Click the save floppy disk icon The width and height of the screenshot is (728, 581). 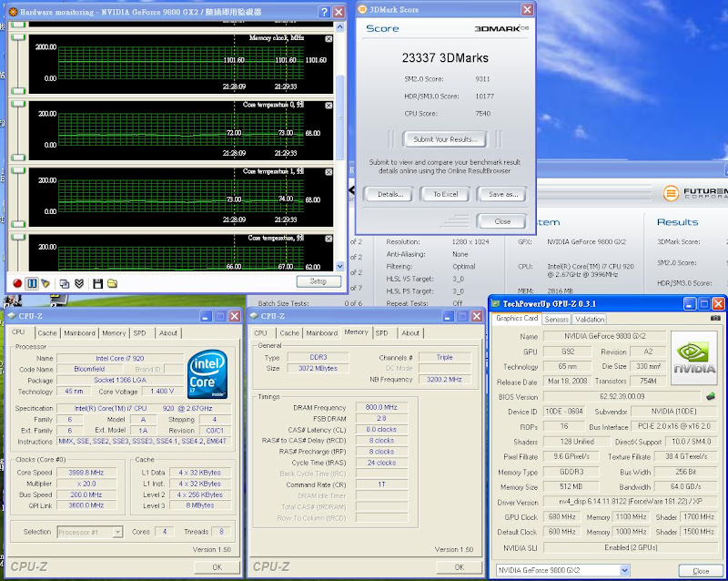97,283
